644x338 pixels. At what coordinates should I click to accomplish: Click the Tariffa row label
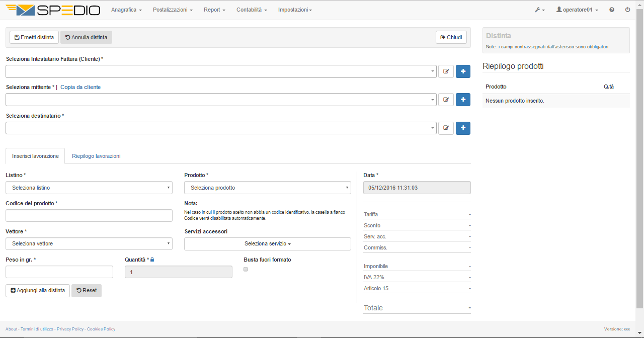coord(371,214)
